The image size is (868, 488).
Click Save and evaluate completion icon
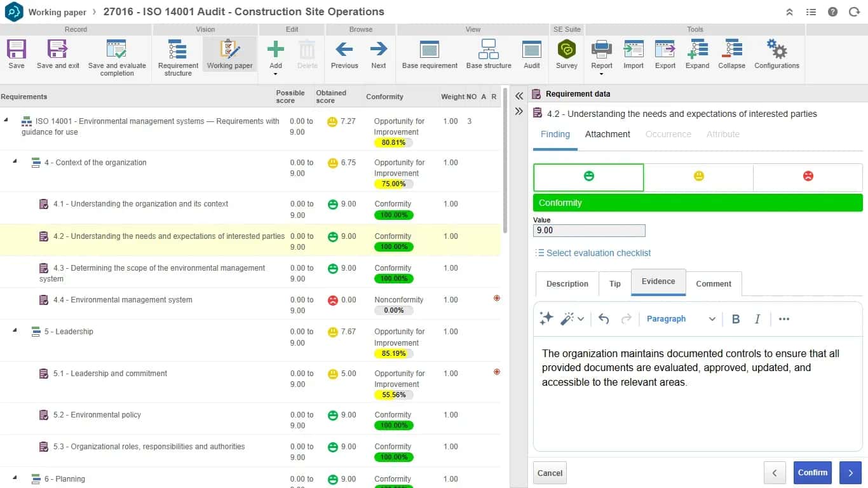117,50
